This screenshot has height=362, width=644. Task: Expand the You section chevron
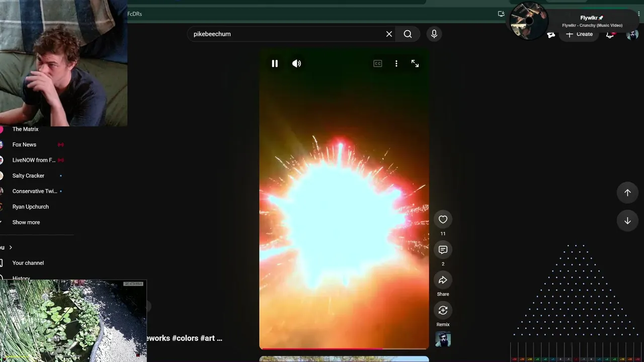11,247
